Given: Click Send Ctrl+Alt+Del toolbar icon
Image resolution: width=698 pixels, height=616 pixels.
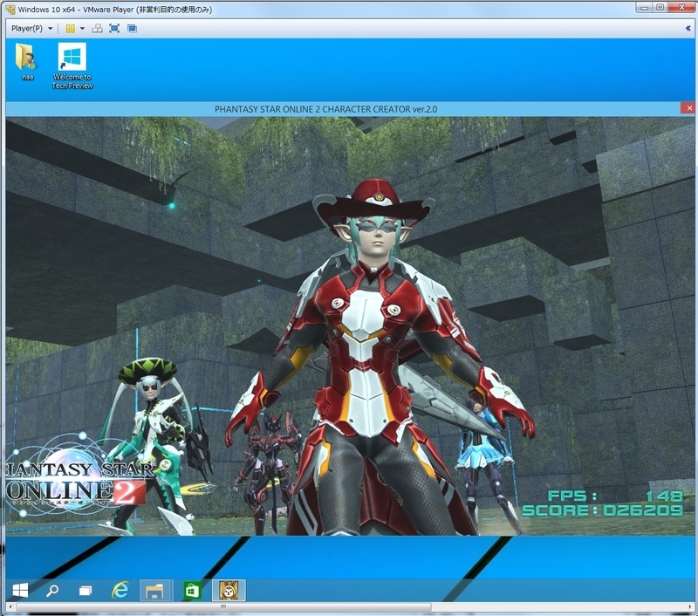Looking at the screenshot, I should coord(97,29).
